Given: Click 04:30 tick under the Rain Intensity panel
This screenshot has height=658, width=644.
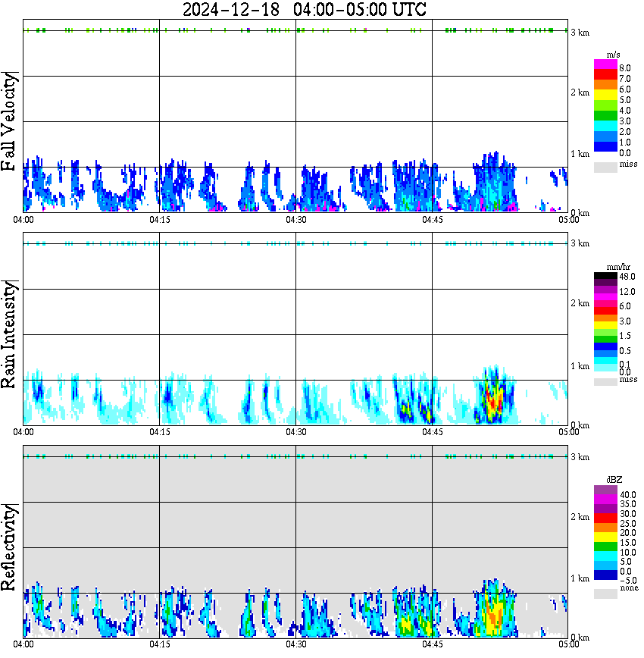Looking at the screenshot, I should (295, 432).
